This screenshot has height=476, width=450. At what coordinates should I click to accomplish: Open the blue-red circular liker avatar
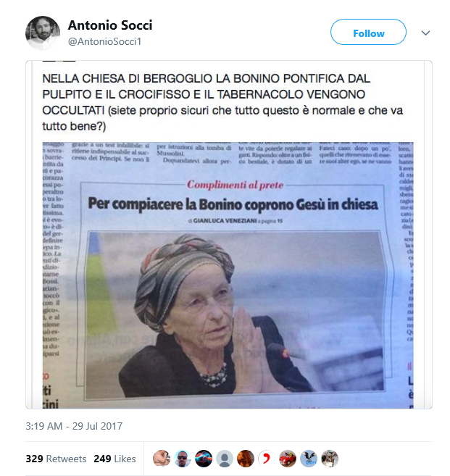coord(204,459)
